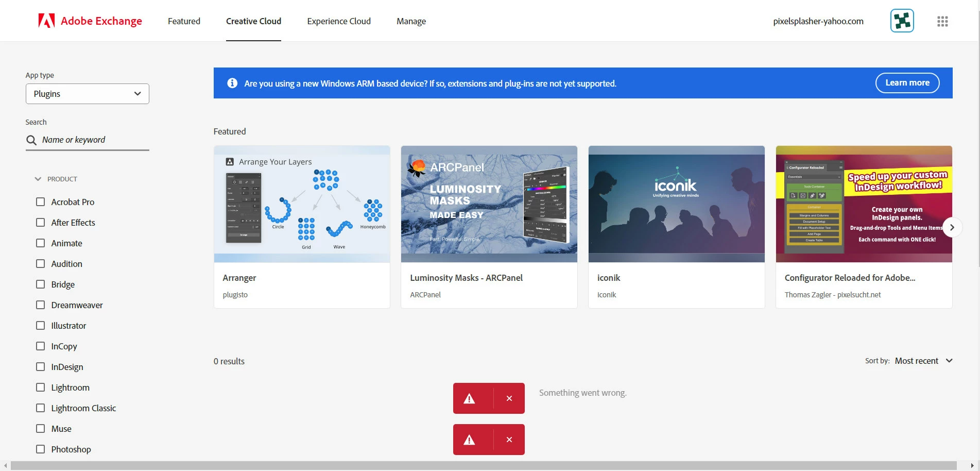Check the Illustrator checkbox

point(40,325)
